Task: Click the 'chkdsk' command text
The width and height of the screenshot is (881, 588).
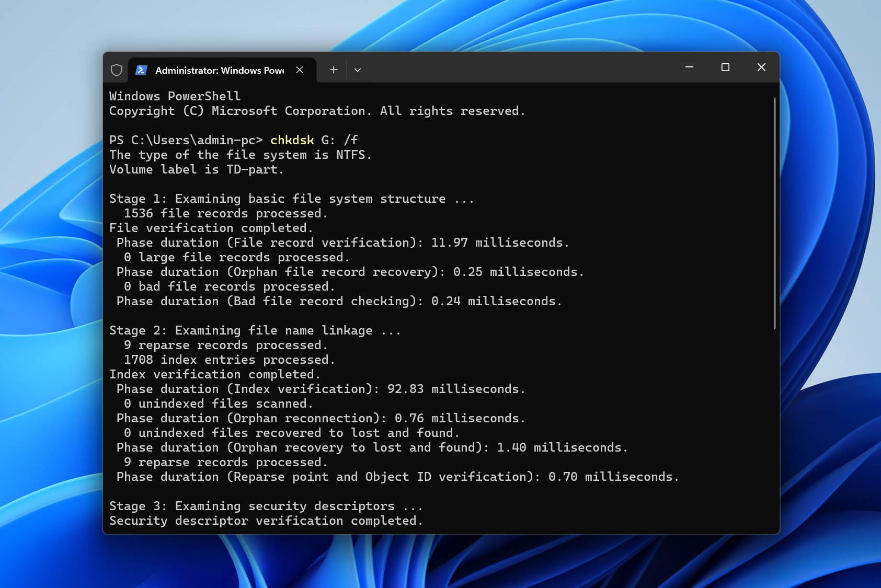Action: [x=292, y=140]
